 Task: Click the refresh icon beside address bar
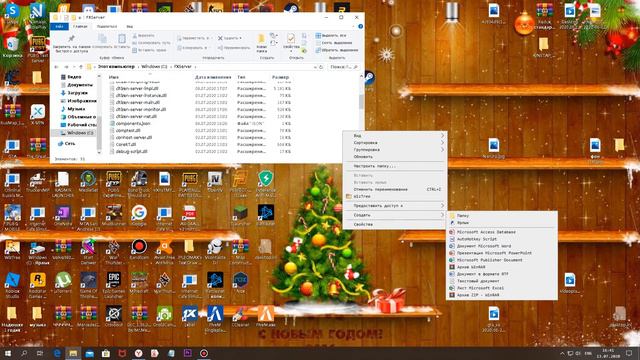[321, 67]
